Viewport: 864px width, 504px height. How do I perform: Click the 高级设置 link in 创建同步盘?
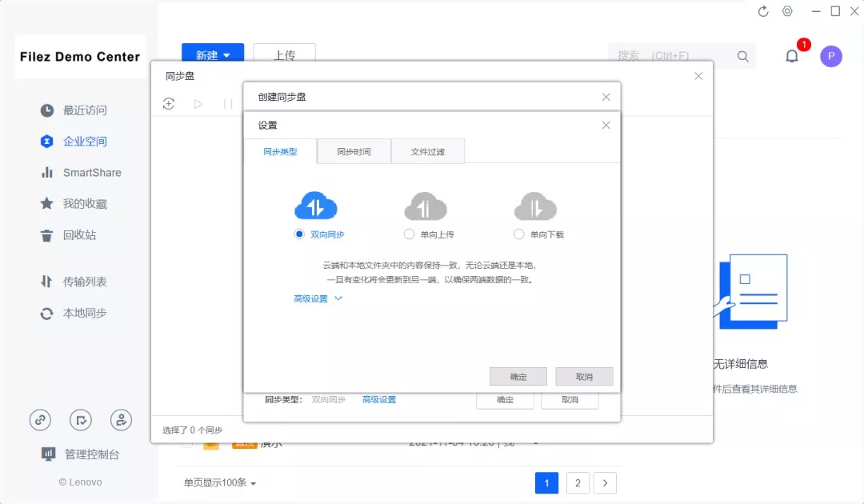379,400
